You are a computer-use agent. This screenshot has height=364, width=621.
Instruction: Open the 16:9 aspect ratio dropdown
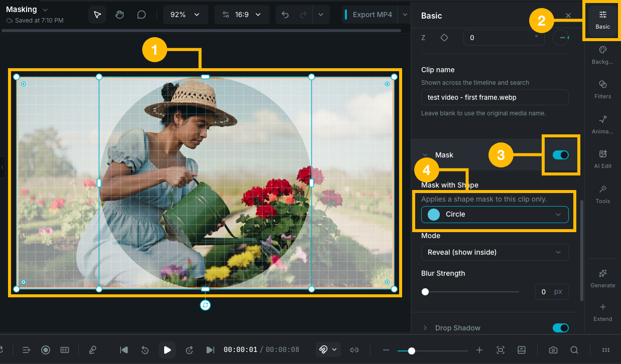click(x=241, y=15)
